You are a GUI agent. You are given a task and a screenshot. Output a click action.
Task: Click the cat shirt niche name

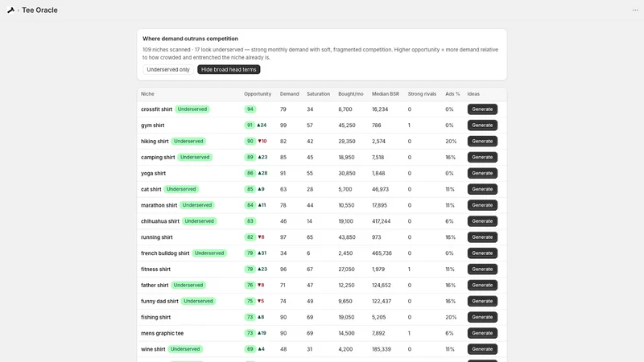pos(151,189)
